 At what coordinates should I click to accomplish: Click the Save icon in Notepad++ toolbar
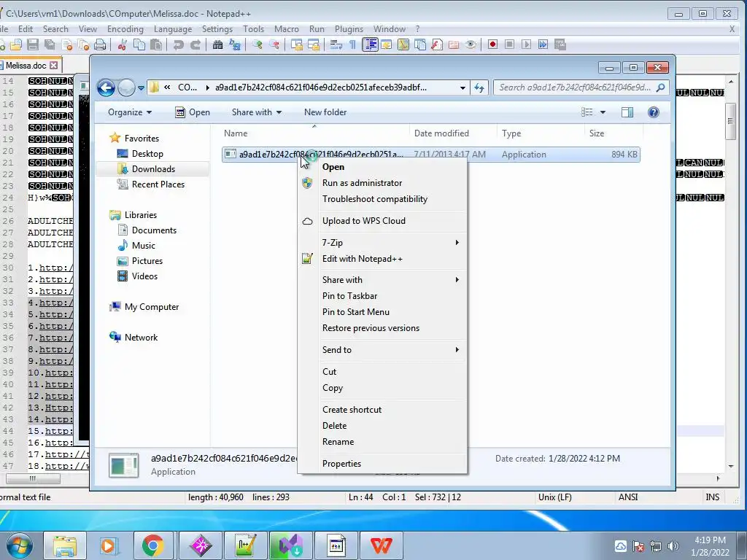(x=32, y=44)
